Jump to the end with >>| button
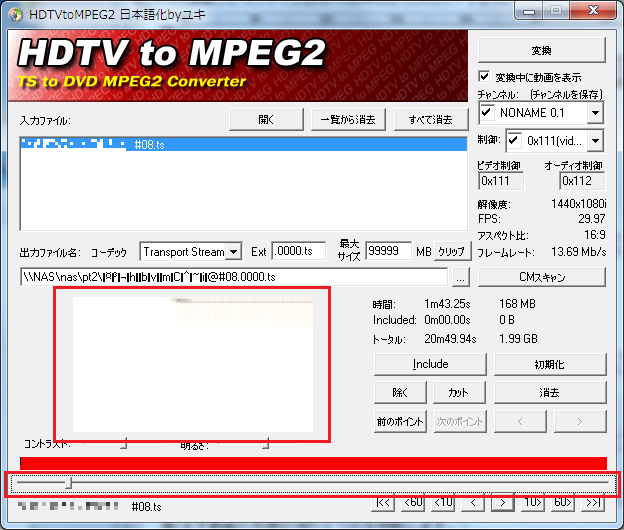Image resolution: width=624 pixels, height=530 pixels. pyautogui.click(x=592, y=503)
